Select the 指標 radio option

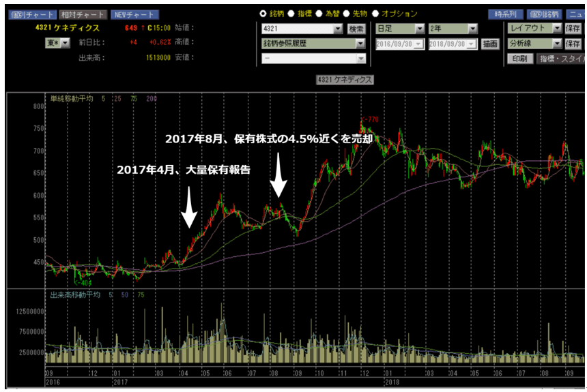[x=291, y=14]
